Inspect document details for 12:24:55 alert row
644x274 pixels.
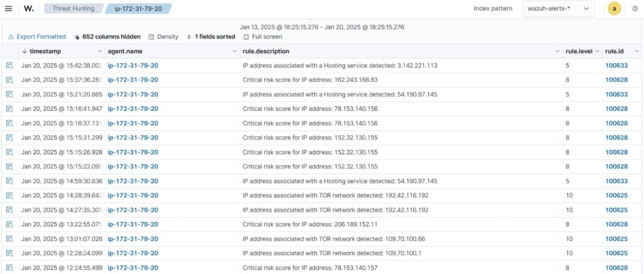10,268
